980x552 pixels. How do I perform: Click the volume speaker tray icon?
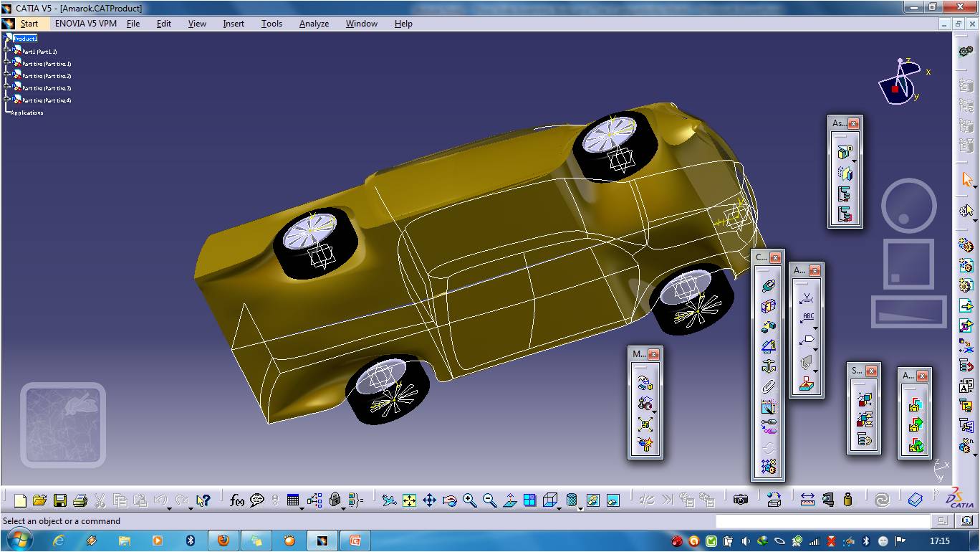[x=746, y=541]
